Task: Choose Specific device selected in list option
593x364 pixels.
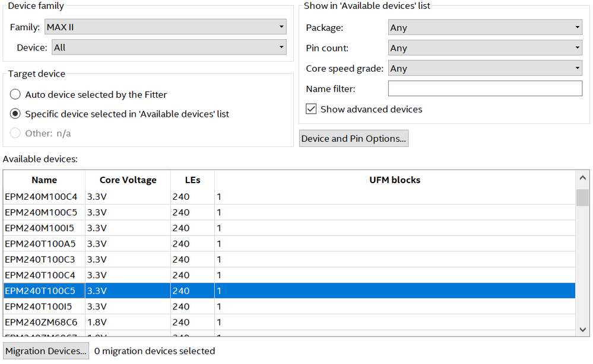Action: point(15,114)
